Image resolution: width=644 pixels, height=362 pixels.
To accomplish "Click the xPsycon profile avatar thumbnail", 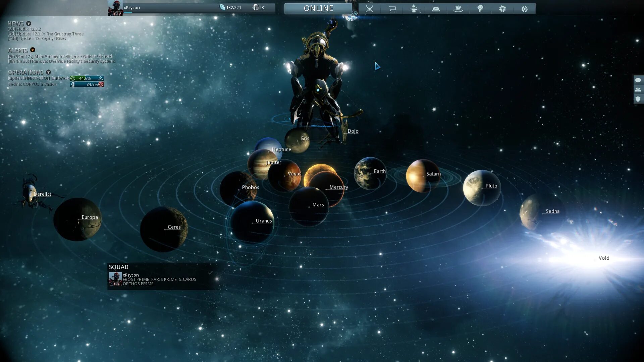I will click(115, 8).
